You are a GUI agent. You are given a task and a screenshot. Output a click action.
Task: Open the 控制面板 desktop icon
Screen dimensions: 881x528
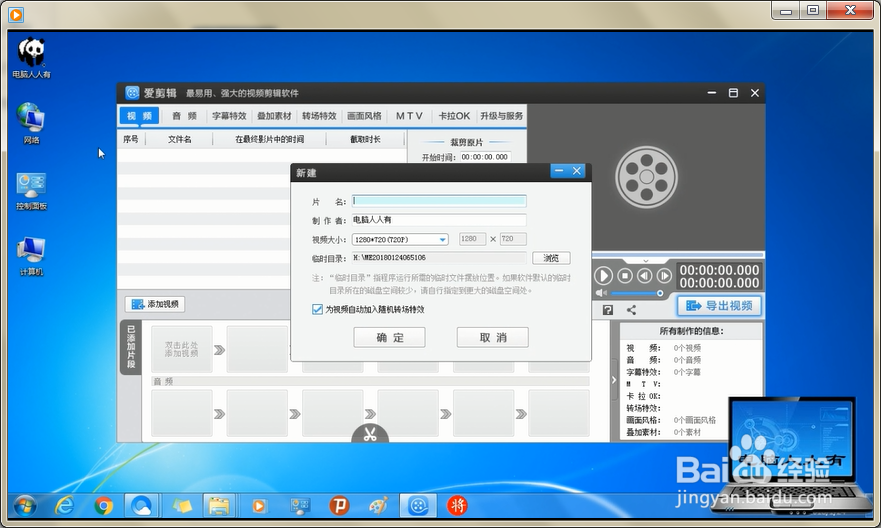tap(31, 191)
